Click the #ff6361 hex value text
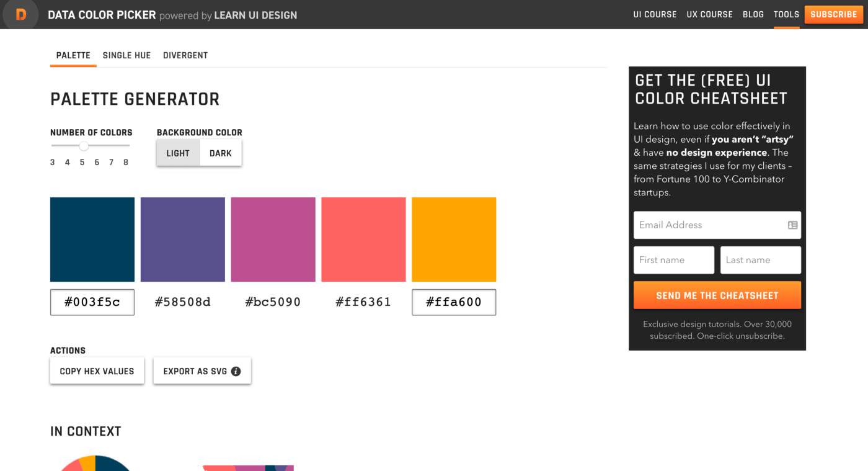Image resolution: width=868 pixels, height=471 pixels. coord(363,302)
